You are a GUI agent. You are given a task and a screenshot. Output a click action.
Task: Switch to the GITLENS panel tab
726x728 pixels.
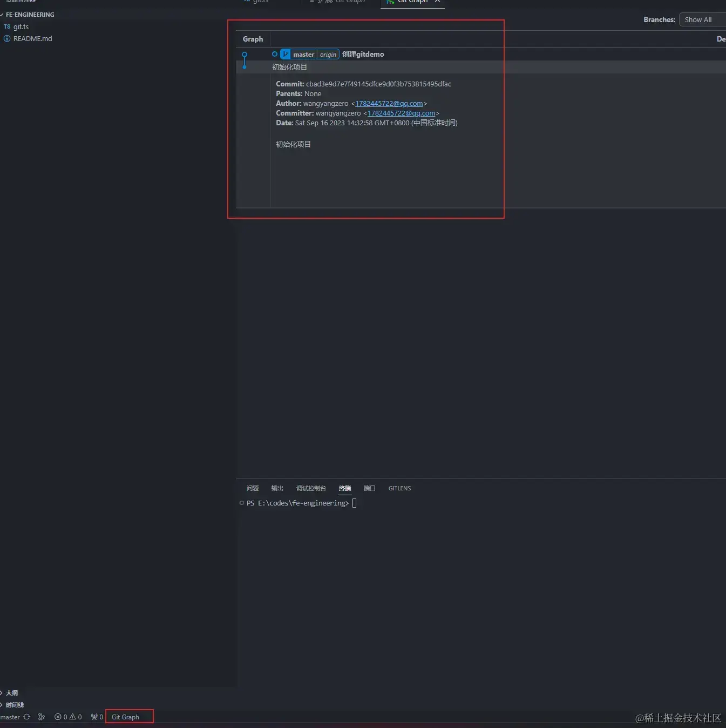pos(399,488)
